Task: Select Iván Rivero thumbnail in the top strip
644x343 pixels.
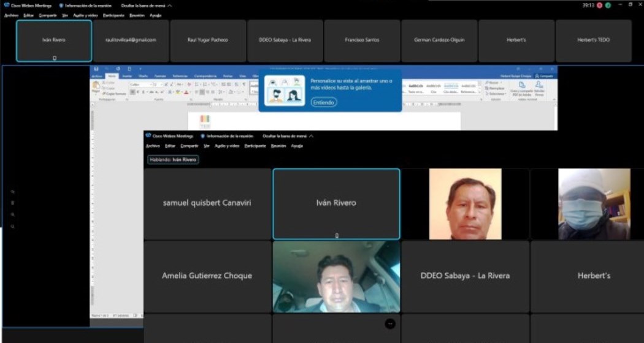Action: pyautogui.click(x=54, y=40)
